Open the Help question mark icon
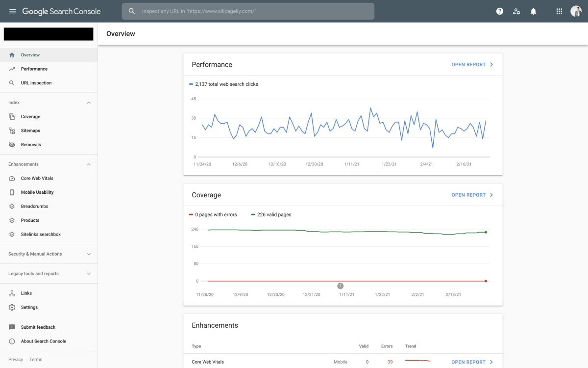588x368 pixels. (500, 11)
